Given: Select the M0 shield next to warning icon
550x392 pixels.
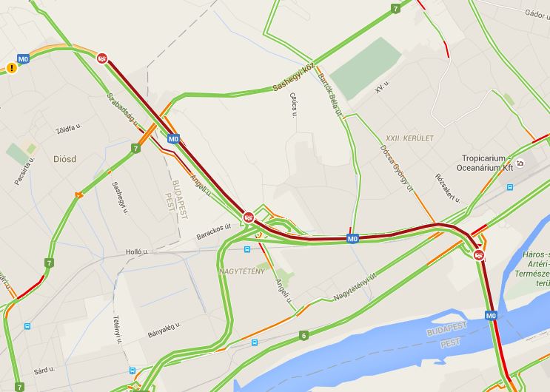Looking at the screenshot, I should coord(23,59).
